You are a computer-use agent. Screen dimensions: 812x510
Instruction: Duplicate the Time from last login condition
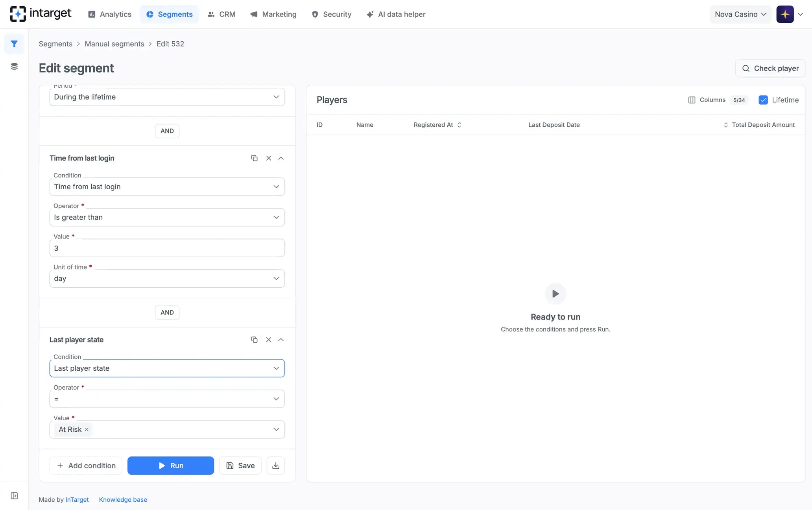pos(254,158)
